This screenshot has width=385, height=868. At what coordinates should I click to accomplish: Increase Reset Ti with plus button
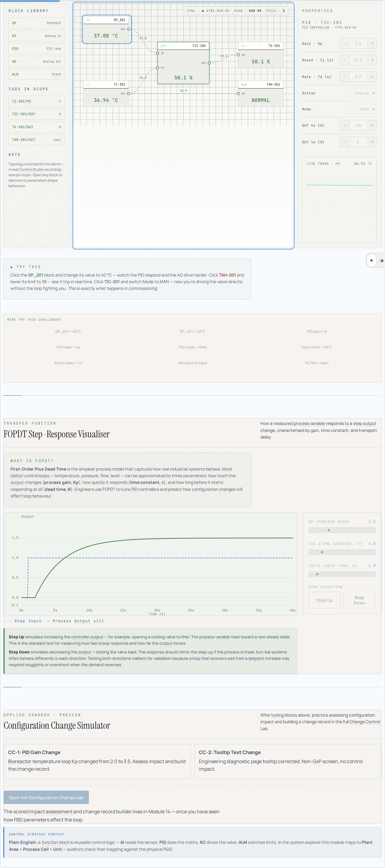[372, 60]
